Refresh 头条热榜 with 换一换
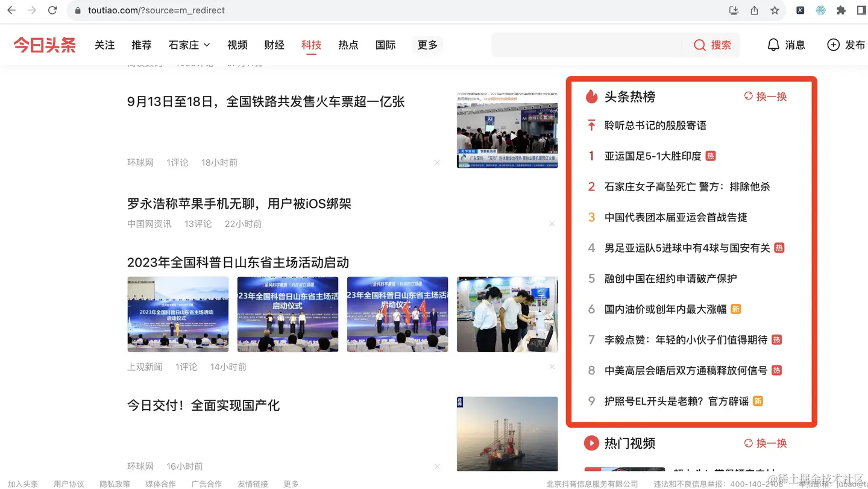Viewport: 868px width, 489px height. click(x=766, y=96)
